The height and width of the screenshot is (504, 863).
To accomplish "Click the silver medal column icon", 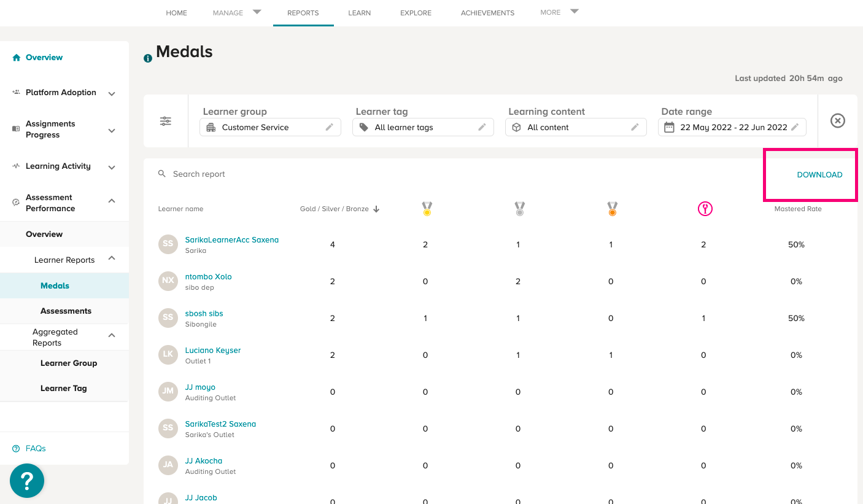I will point(519,209).
